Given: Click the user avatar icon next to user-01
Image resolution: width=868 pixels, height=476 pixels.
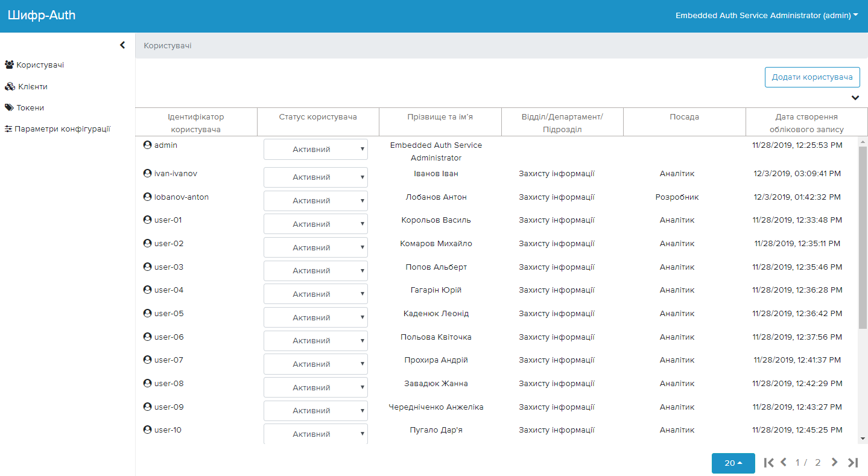Looking at the screenshot, I should pyautogui.click(x=147, y=220).
